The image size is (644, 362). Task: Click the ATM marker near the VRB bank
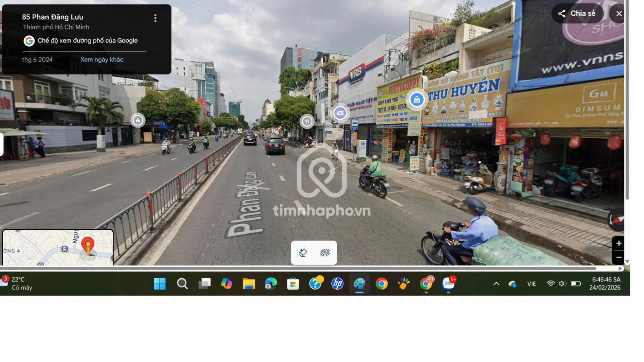(340, 113)
